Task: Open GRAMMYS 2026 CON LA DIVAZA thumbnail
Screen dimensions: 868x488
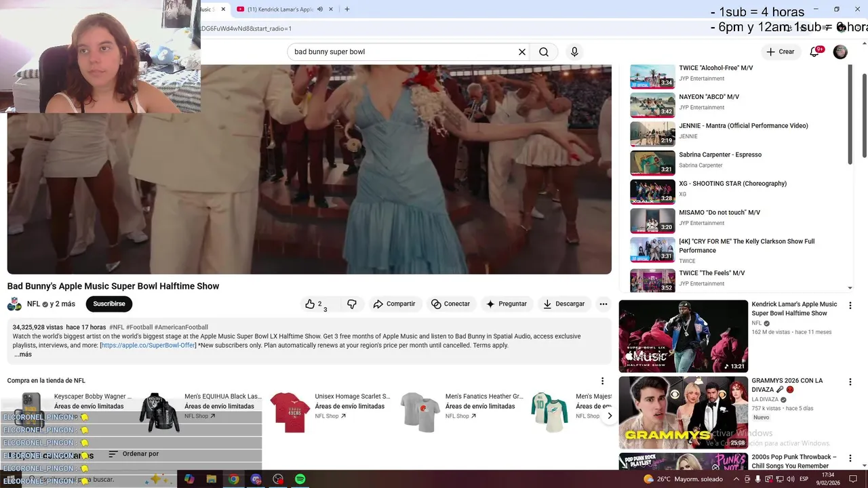Action: click(x=683, y=413)
